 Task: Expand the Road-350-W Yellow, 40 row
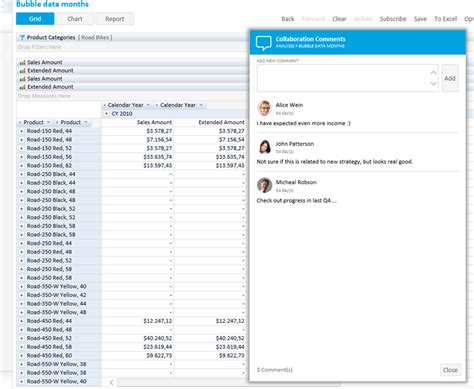(22, 286)
